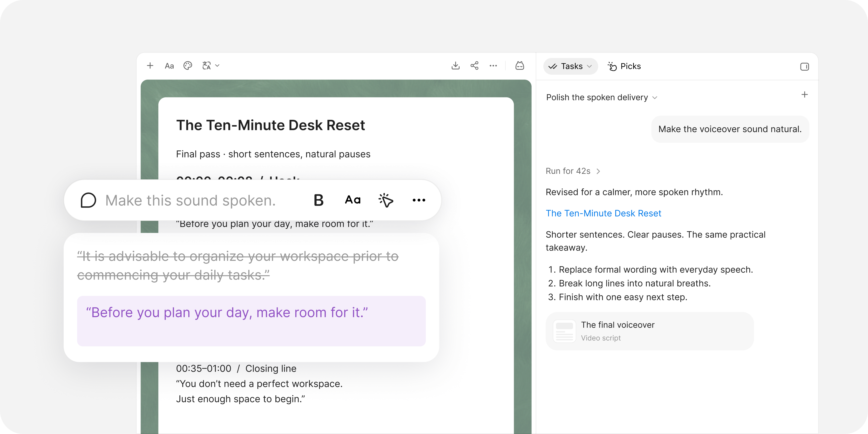Screen dimensions: 868x434
Task: Open 'The Ten-Minute Desk Reset' link
Action: [x=604, y=213]
